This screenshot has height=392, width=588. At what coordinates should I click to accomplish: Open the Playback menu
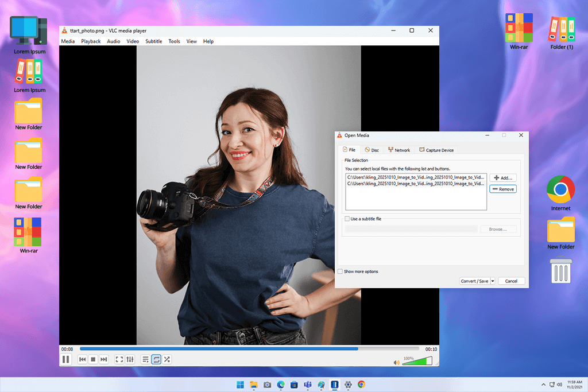(x=91, y=41)
